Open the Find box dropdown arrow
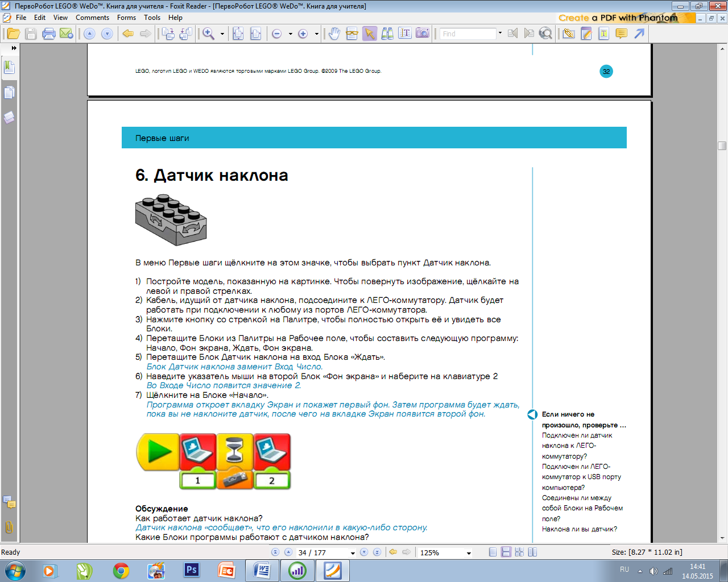This screenshot has height=582, width=728. click(500, 34)
